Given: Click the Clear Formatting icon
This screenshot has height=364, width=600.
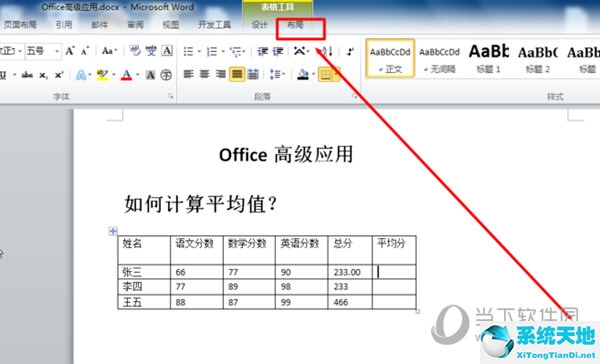Looking at the screenshot, I should pos(135,51).
